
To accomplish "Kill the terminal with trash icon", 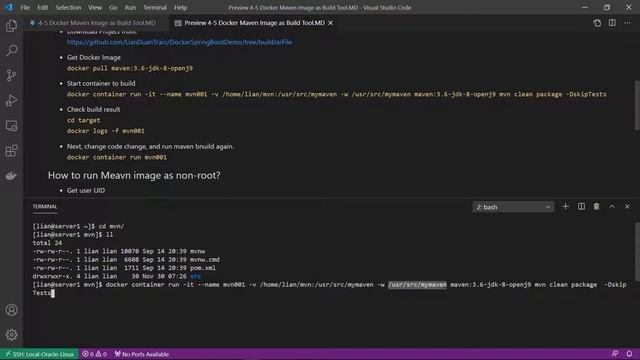I will pyautogui.click(x=596, y=207).
